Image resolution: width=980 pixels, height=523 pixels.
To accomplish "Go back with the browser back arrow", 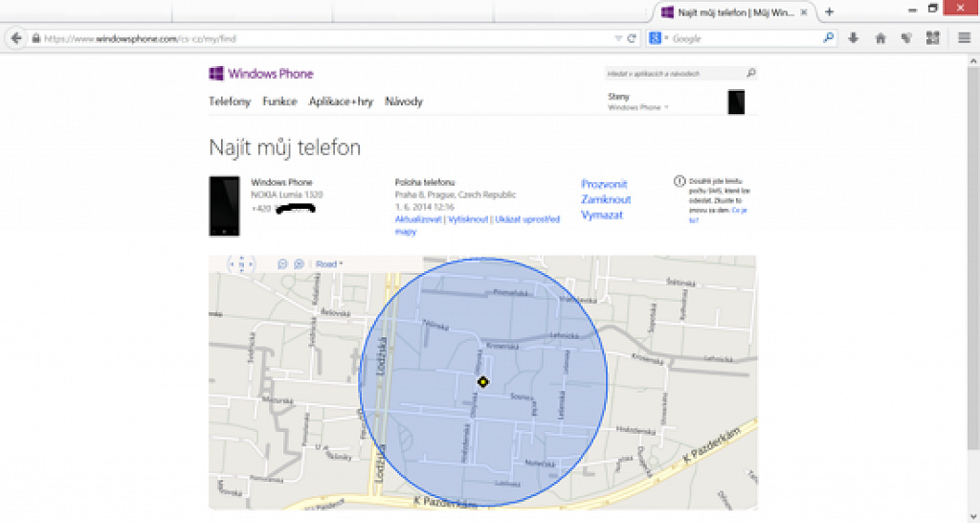I will click(x=16, y=38).
